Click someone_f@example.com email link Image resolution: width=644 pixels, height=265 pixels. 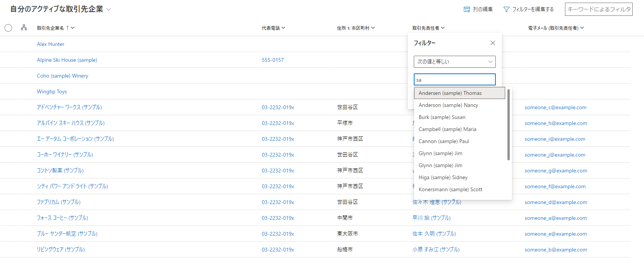tap(555, 186)
